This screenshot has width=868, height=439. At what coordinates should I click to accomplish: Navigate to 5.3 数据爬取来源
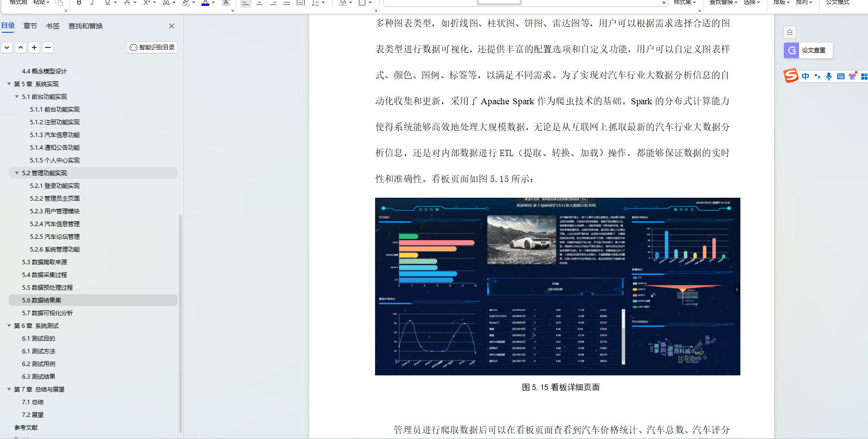[x=45, y=262]
